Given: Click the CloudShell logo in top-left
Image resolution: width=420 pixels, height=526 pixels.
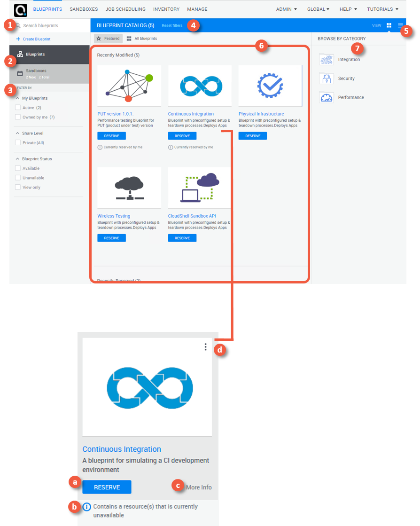Looking at the screenshot, I should pos(21,9).
